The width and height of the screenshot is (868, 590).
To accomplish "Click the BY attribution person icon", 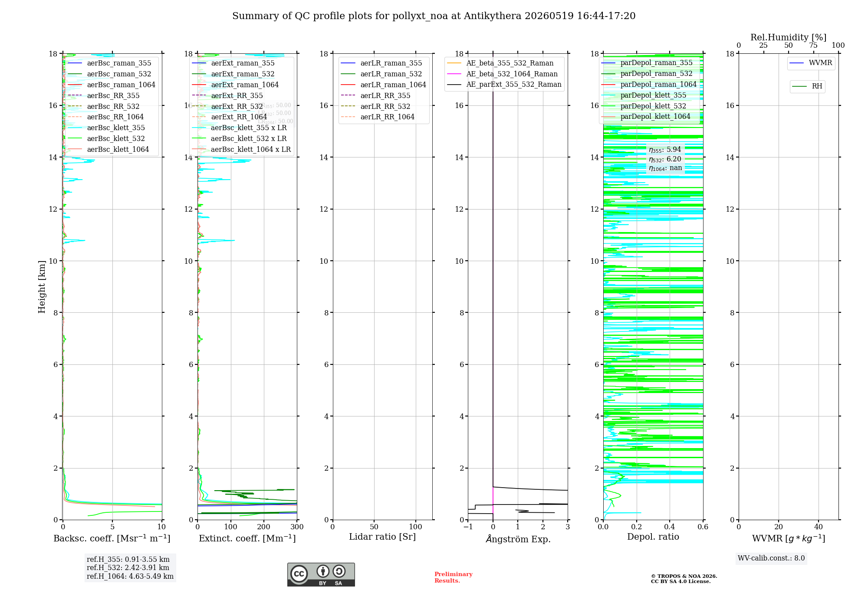I will (x=322, y=571).
